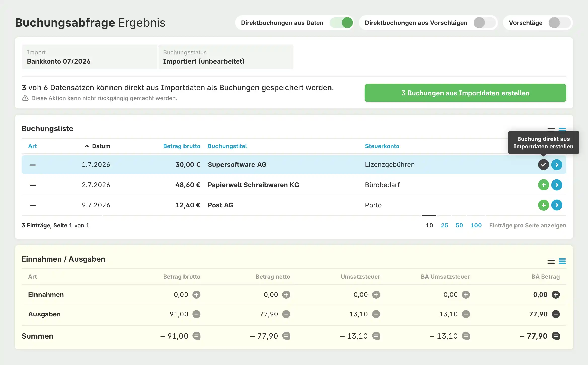Click plus icon beside Einnahmen BA Betrag
This screenshot has height=365, width=588.
pyautogui.click(x=556, y=295)
